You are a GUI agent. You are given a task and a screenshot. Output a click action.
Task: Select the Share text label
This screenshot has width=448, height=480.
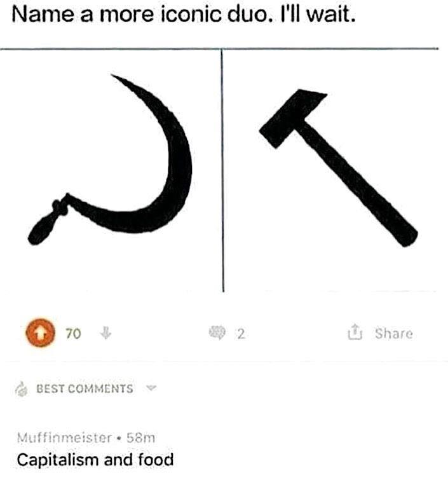point(394,333)
